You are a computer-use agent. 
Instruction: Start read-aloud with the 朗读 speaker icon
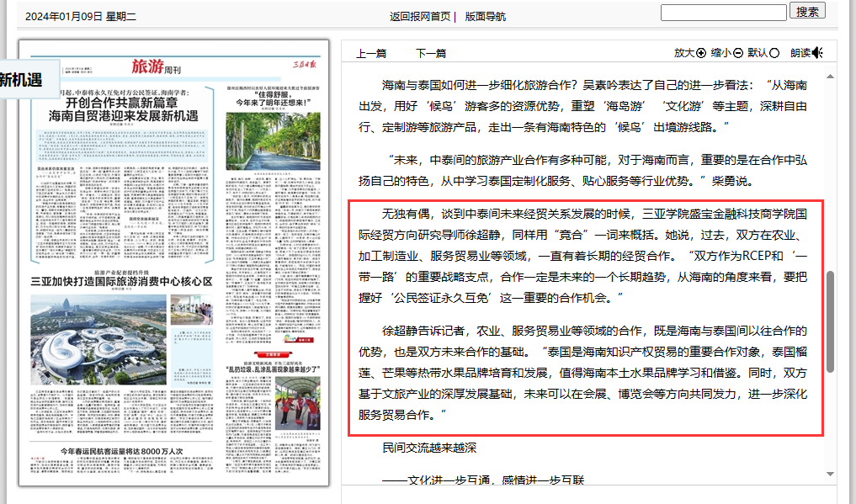point(817,53)
